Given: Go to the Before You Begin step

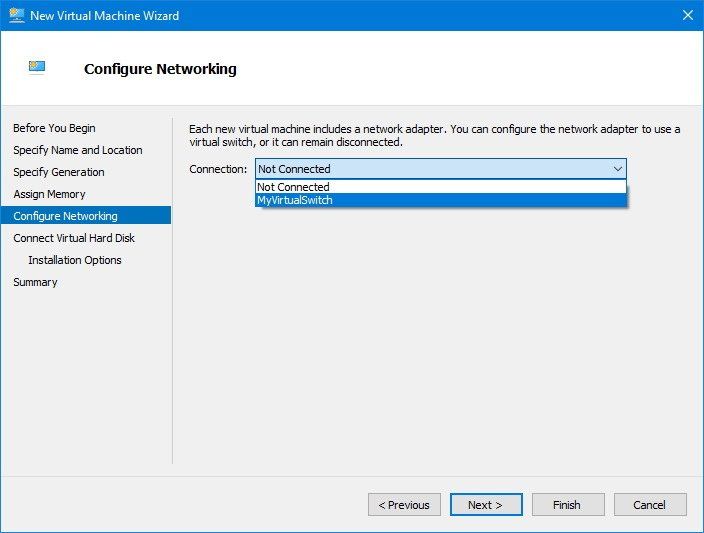Looking at the screenshot, I should coord(54,128).
